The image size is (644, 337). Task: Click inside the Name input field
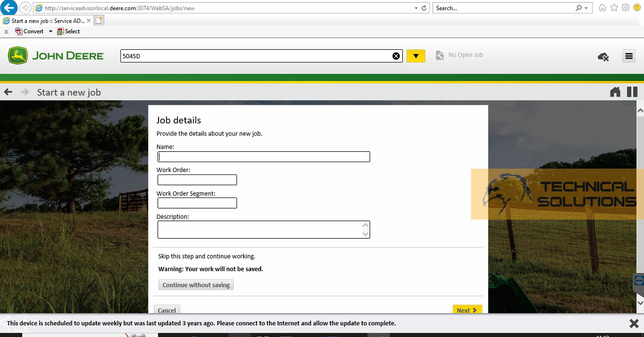[x=263, y=157]
